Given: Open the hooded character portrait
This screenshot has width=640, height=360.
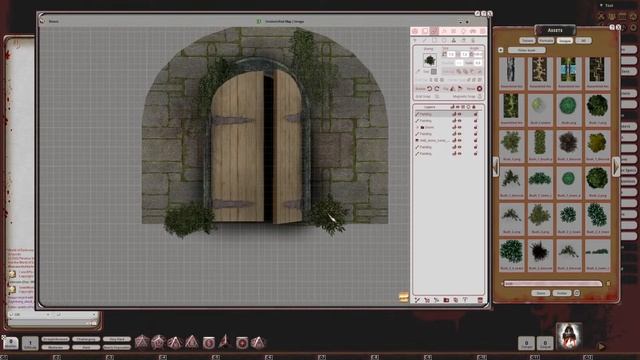Looking at the screenshot, I should click(x=569, y=336).
